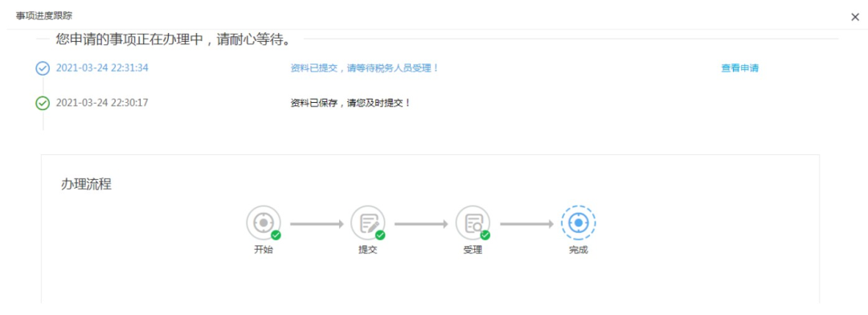The height and width of the screenshot is (315, 868).
Task: Click the green check icon beside 22:30:17
Action: click(43, 103)
